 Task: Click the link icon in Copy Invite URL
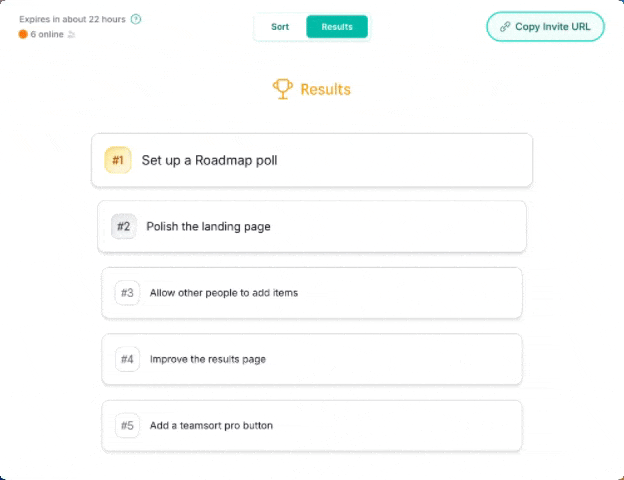505,27
